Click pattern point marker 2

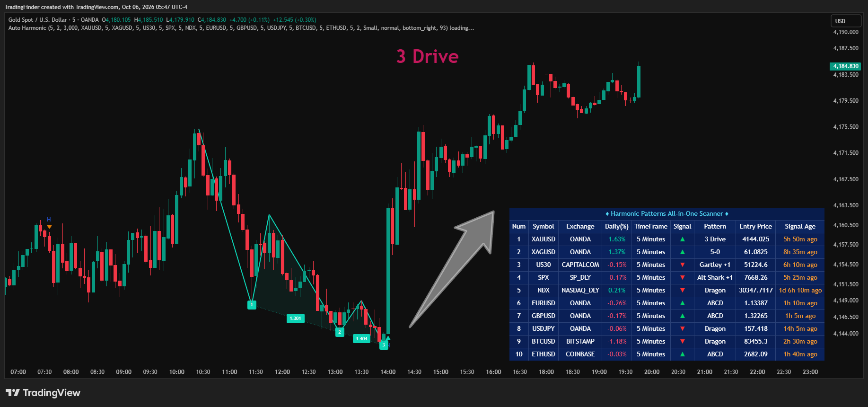[x=340, y=332]
